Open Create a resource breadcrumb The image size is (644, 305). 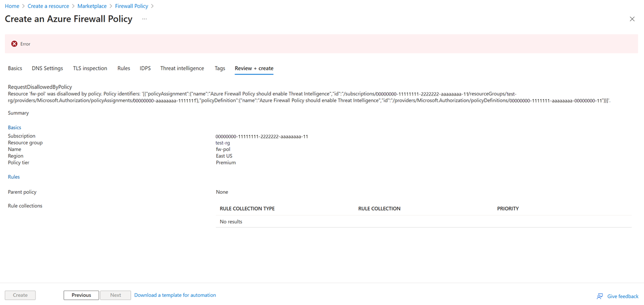coord(48,6)
